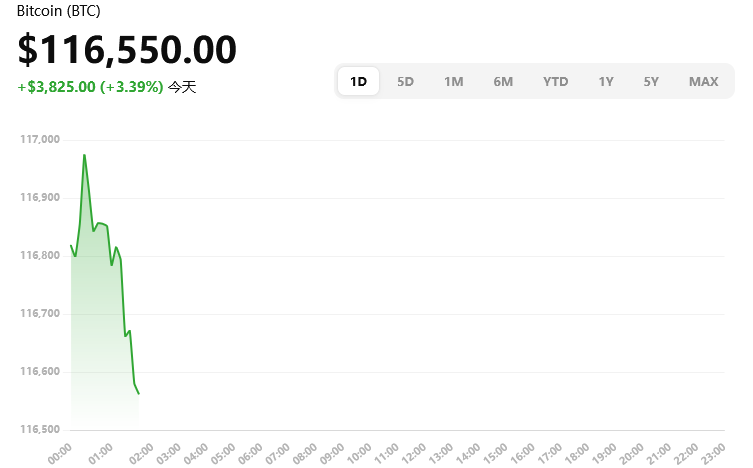This screenshot has width=753, height=468.
Task: Click the $116,550.00 price value
Action: point(127,49)
